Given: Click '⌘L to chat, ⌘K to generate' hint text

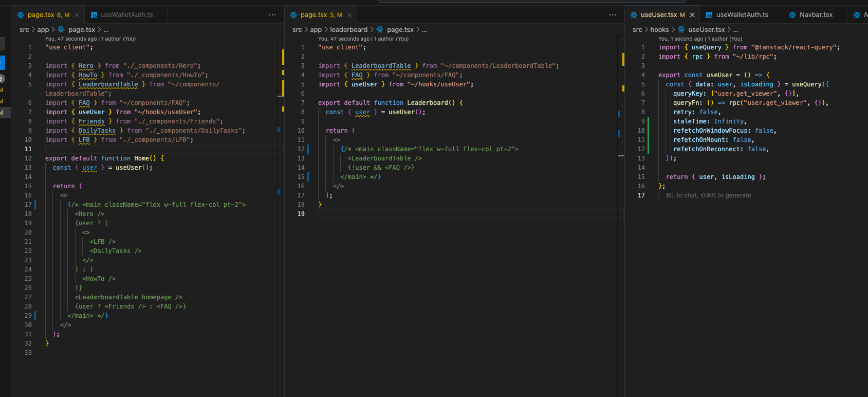Looking at the screenshot, I should pyautogui.click(x=708, y=195).
